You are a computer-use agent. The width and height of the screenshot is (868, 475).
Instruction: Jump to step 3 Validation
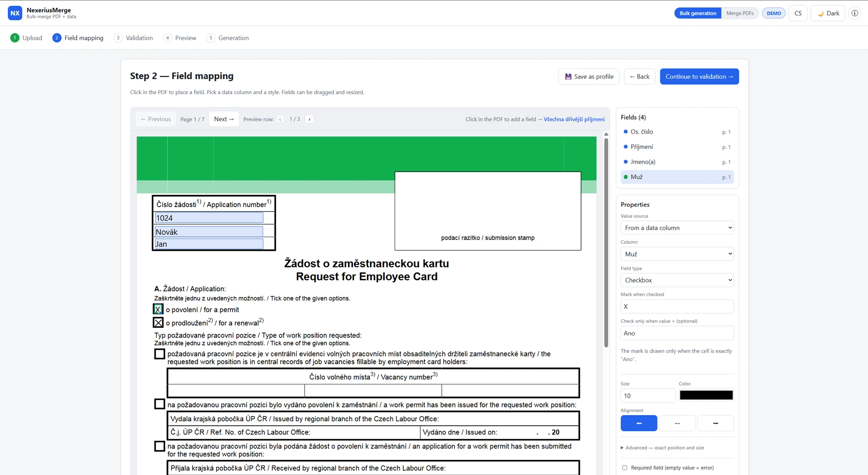pyautogui.click(x=133, y=38)
